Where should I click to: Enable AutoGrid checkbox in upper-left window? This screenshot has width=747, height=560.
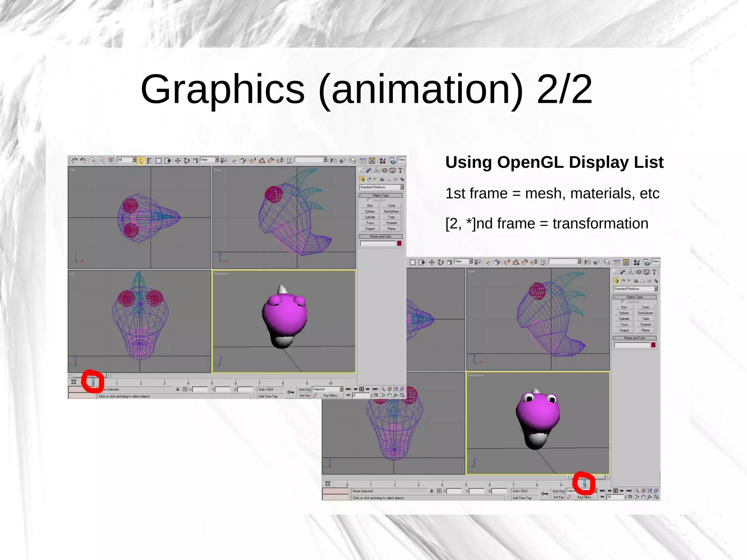[369, 200]
